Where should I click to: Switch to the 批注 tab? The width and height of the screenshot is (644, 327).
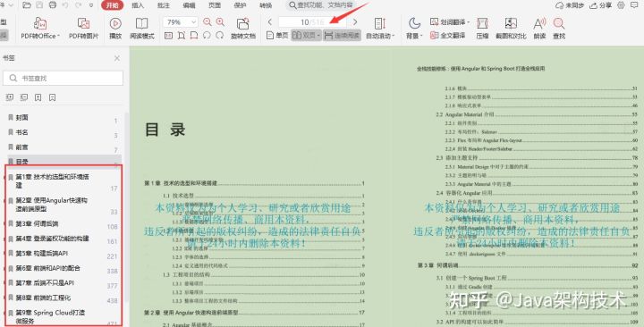163,5
